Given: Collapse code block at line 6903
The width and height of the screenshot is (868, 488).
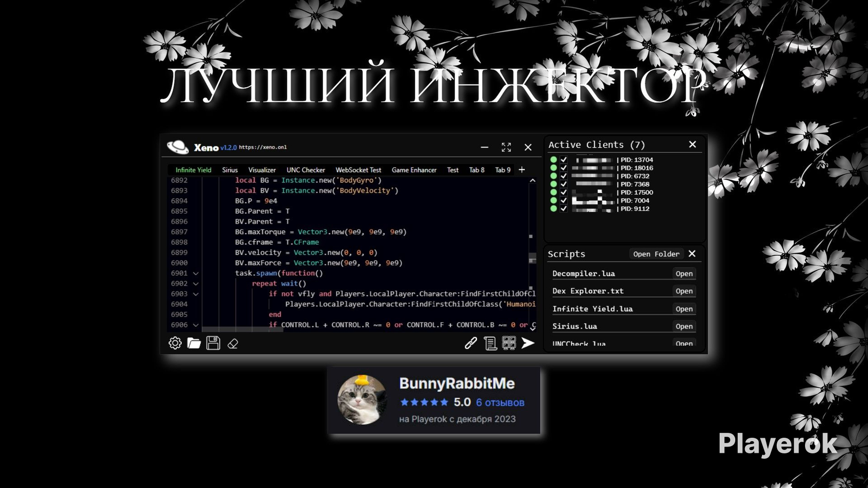Looking at the screenshot, I should point(196,294).
